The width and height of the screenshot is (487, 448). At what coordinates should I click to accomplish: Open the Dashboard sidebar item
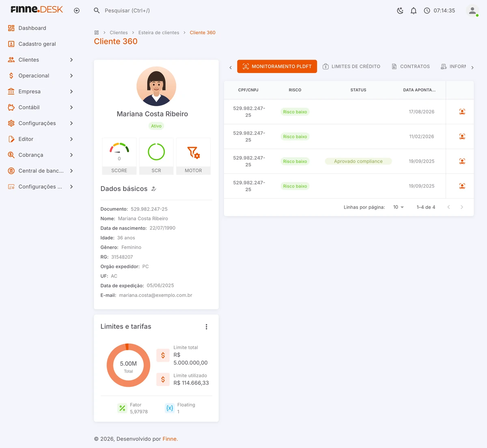[x=41, y=28]
